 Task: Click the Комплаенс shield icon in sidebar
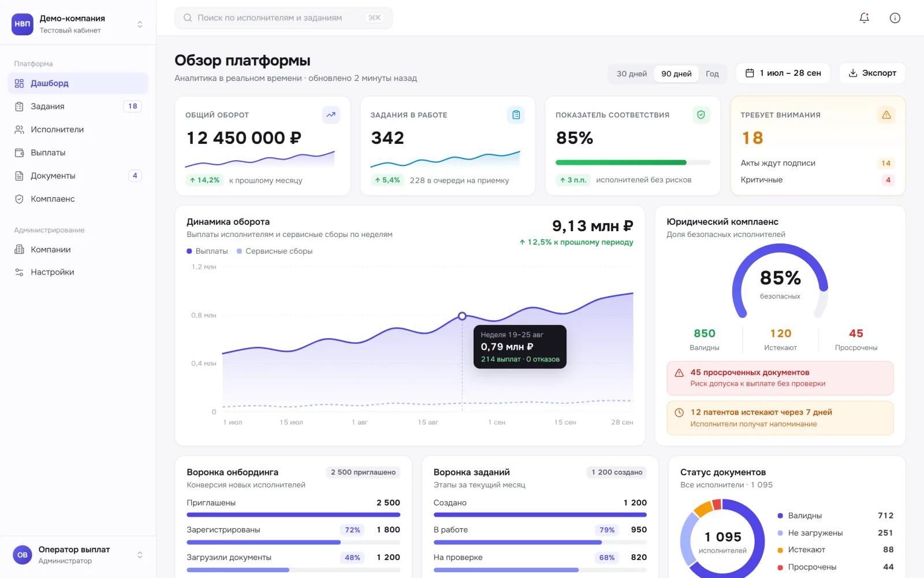coord(19,199)
